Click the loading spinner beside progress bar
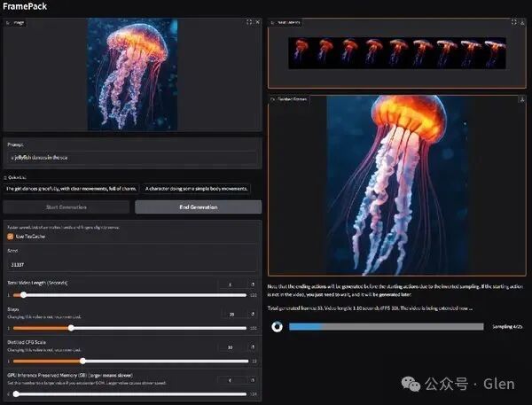 pos(278,327)
